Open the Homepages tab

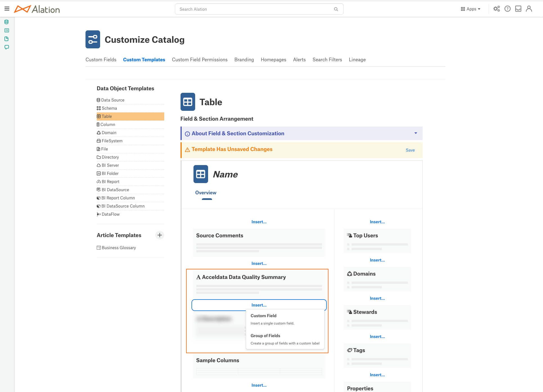click(273, 60)
